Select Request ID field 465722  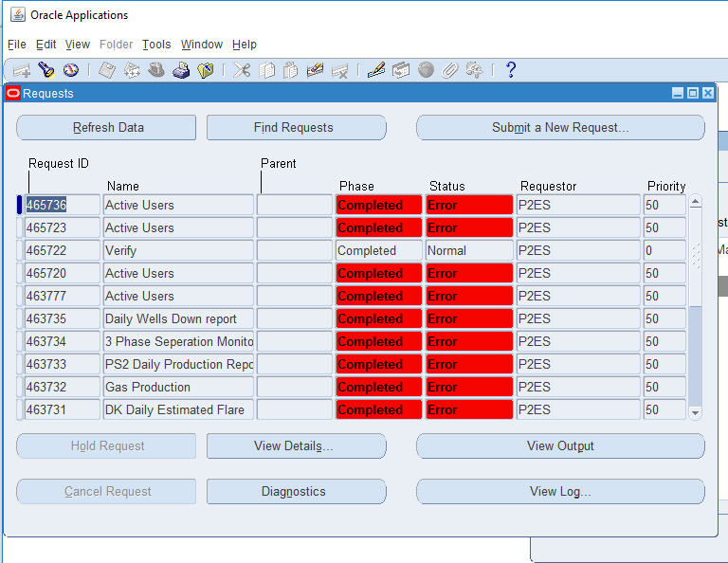click(x=61, y=251)
